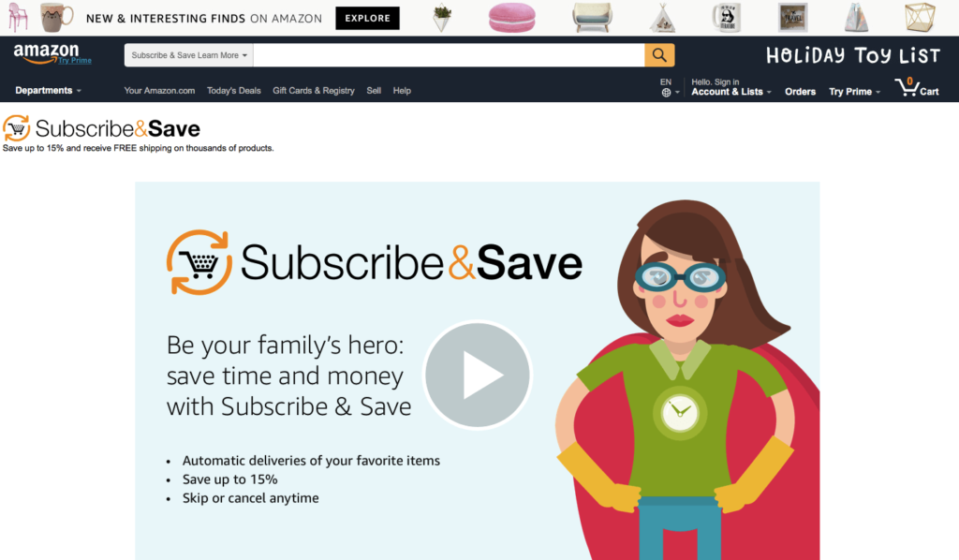The image size is (959, 560).
Task: Select the globe language icon
Action: [x=666, y=93]
